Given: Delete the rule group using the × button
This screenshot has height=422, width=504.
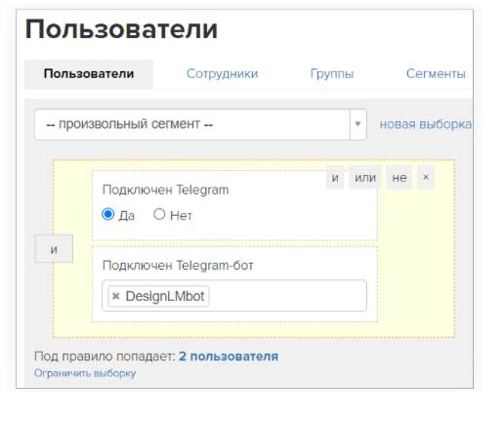Looking at the screenshot, I should [426, 177].
